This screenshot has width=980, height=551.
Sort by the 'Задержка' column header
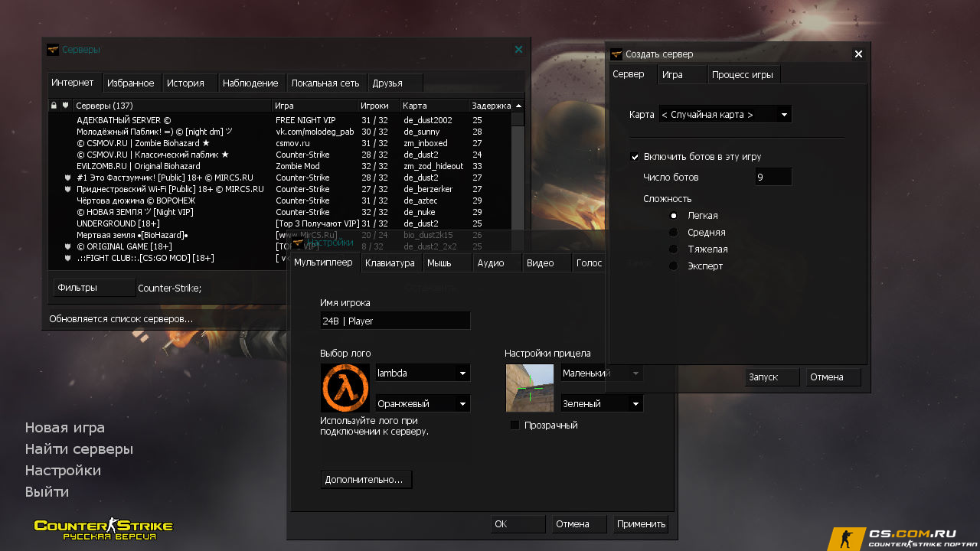click(491, 106)
